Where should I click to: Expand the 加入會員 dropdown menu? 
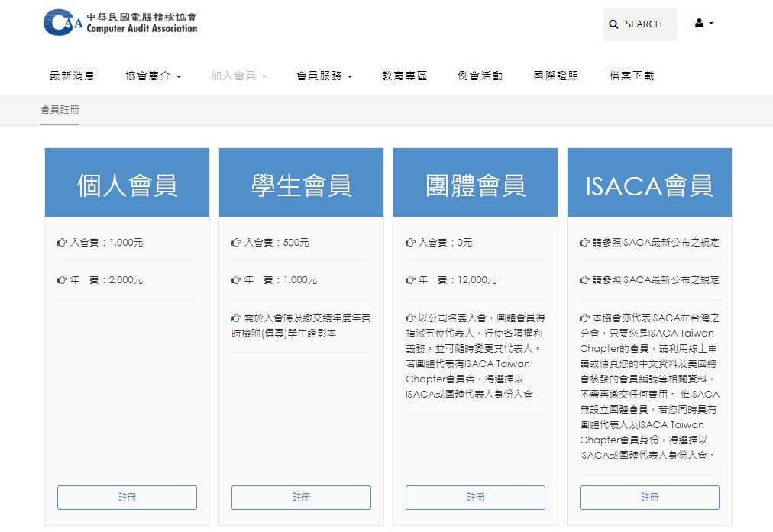pyautogui.click(x=238, y=76)
